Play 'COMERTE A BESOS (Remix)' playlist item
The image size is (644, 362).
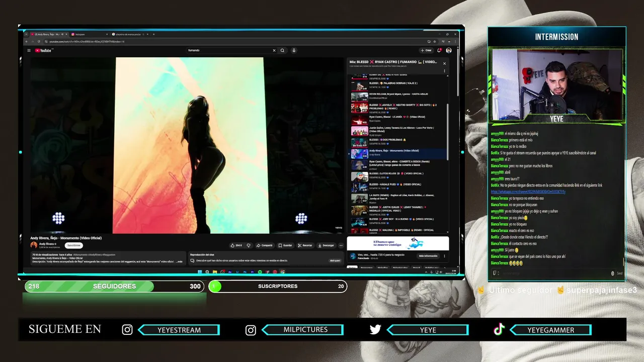[397, 165]
